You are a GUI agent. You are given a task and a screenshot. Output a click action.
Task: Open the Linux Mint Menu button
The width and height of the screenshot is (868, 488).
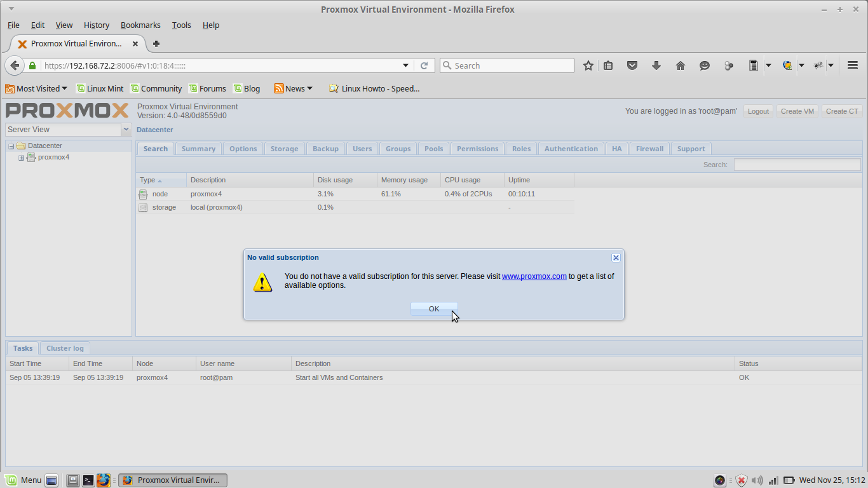click(24, 480)
